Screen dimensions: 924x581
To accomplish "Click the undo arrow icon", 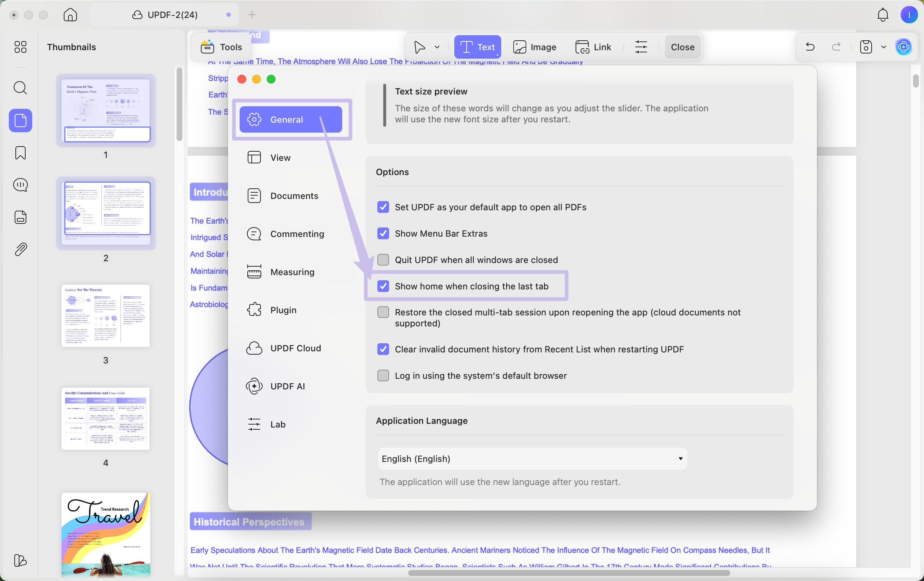I will pos(810,47).
